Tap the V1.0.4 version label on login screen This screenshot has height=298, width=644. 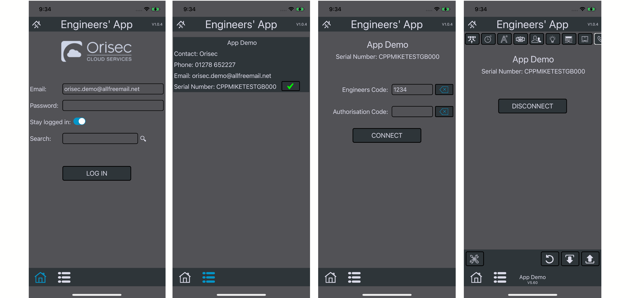(x=157, y=24)
